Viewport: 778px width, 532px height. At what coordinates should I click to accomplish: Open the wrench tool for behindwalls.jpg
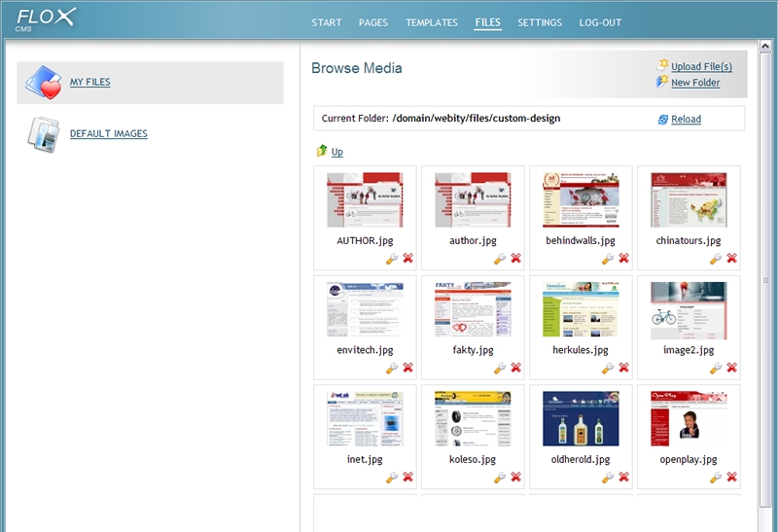point(608,259)
